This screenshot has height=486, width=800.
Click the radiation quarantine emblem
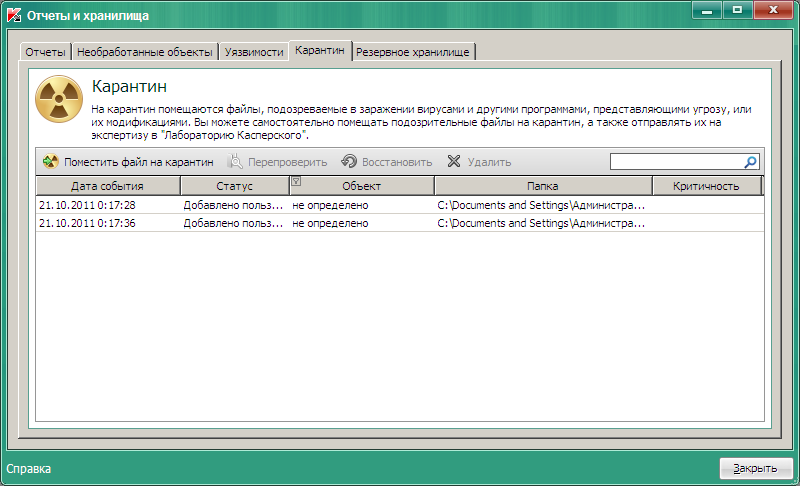pyautogui.click(x=59, y=99)
